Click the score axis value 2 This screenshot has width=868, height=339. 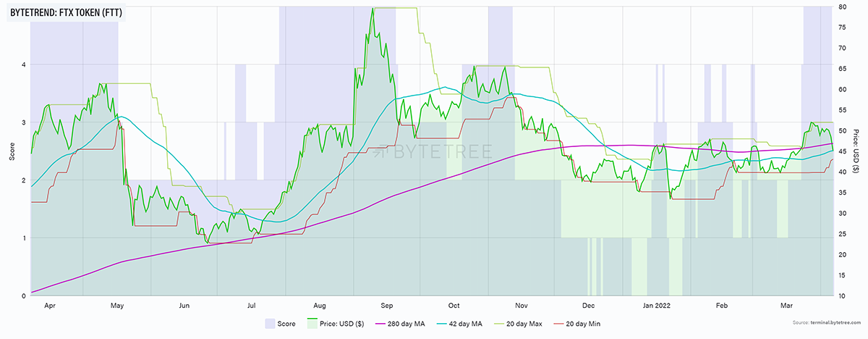click(24, 180)
